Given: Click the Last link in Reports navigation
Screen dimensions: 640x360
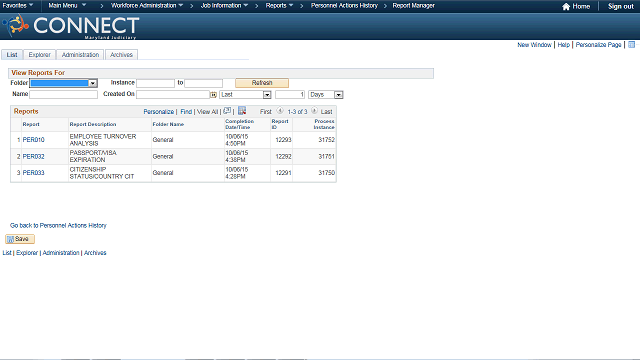Looking at the screenshot, I should tap(327, 111).
